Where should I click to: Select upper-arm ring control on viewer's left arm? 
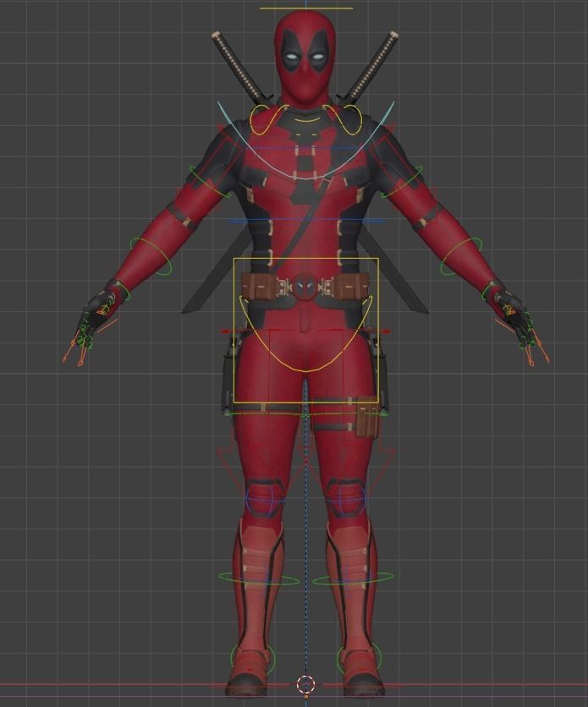point(210,181)
